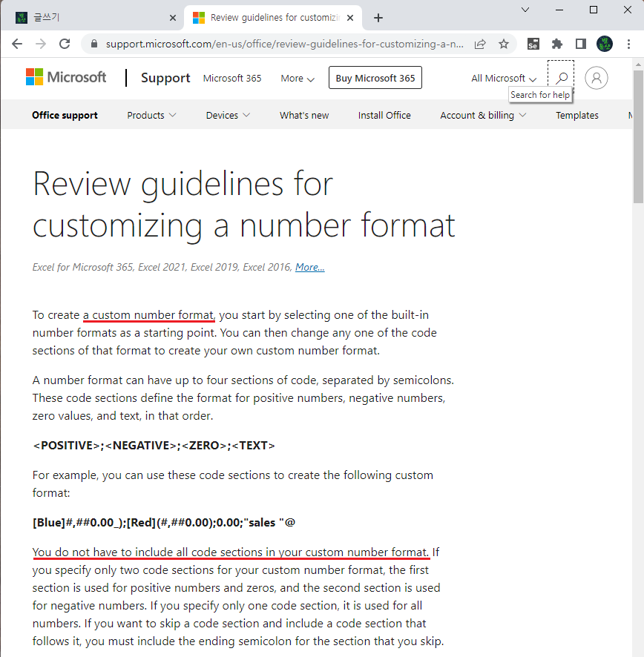This screenshot has width=644, height=657.
Task: Reload the current page
Action: [x=65, y=44]
